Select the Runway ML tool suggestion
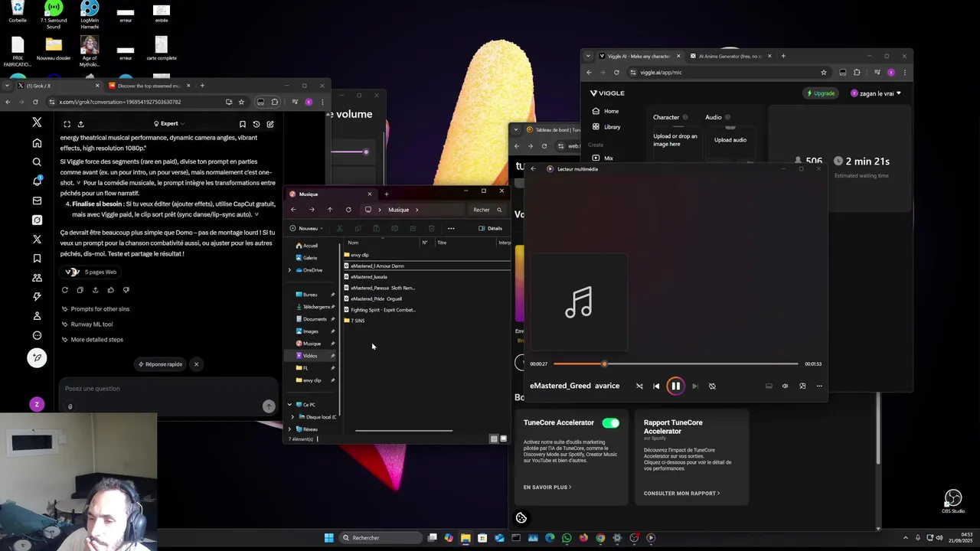 pyautogui.click(x=87, y=324)
